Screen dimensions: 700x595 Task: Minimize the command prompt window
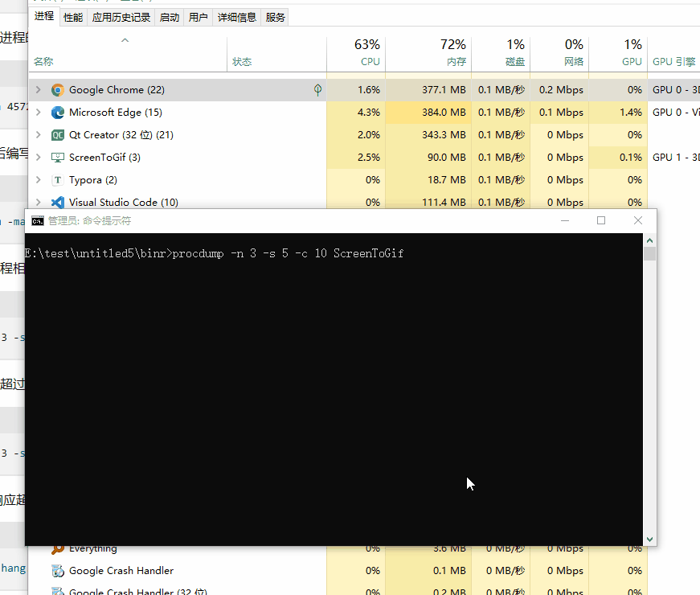[x=565, y=220]
